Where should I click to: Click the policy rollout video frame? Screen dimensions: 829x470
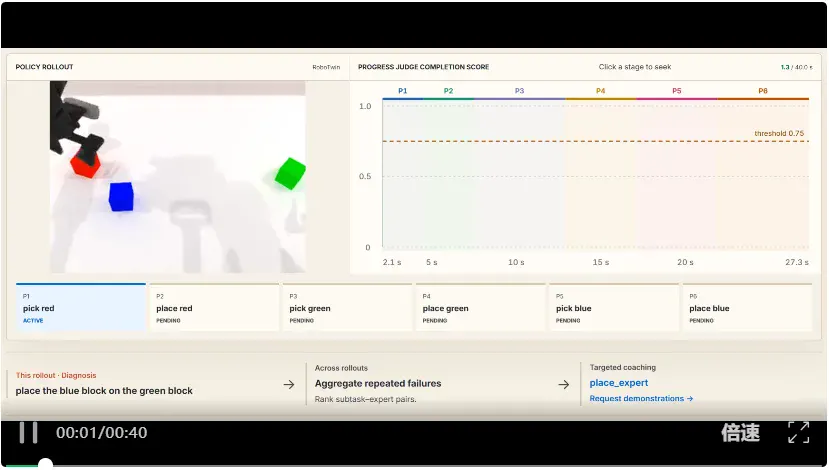coord(178,177)
